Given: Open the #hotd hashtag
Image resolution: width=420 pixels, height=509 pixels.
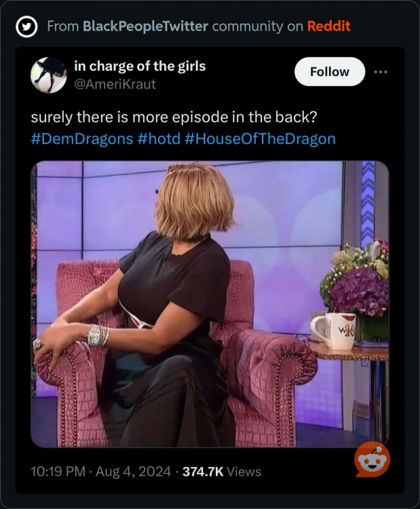Looking at the screenshot, I should click(x=159, y=139).
